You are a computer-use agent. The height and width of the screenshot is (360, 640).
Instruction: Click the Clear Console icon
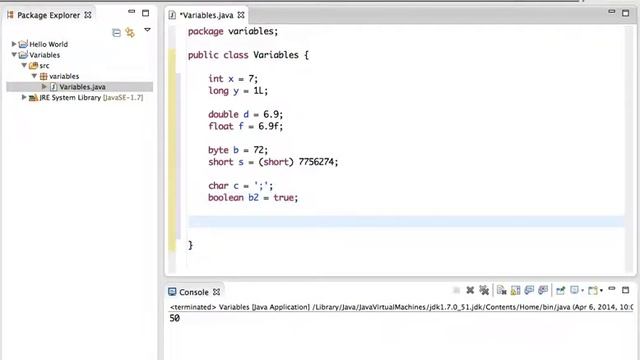pyautogui.click(x=502, y=290)
